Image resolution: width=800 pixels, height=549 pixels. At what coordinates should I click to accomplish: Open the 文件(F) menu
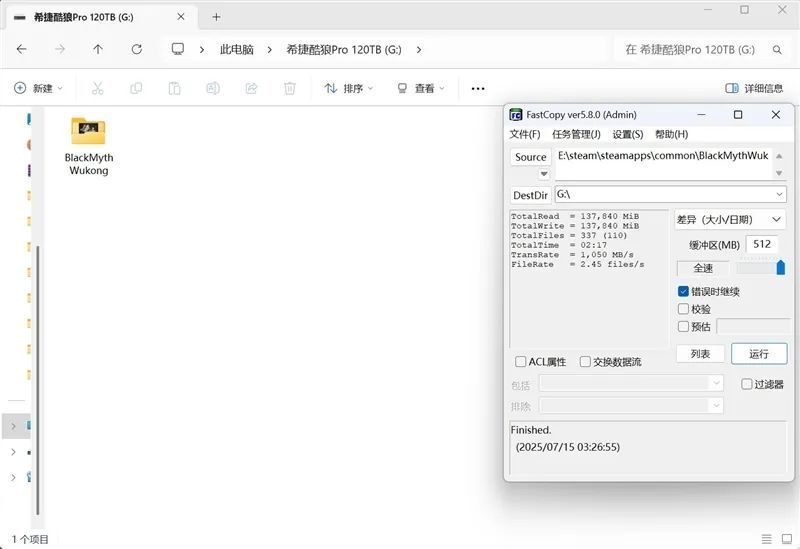click(x=524, y=134)
